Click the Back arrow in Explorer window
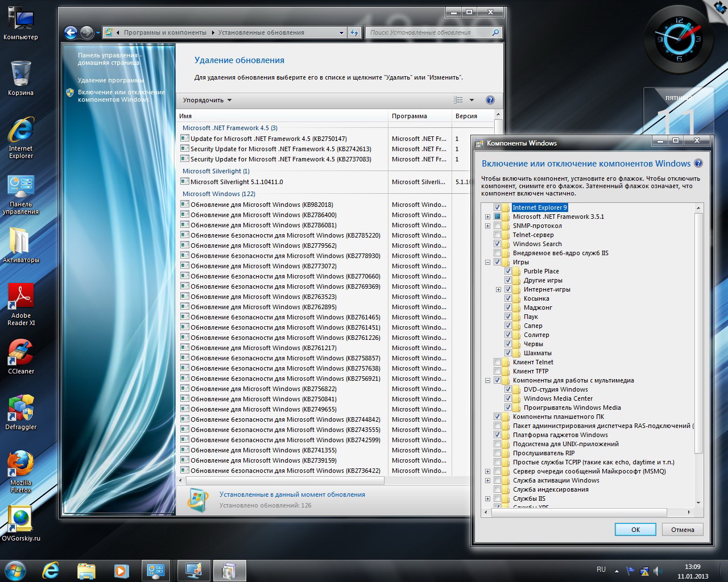Viewport: 728px width, 582px height. [71, 33]
